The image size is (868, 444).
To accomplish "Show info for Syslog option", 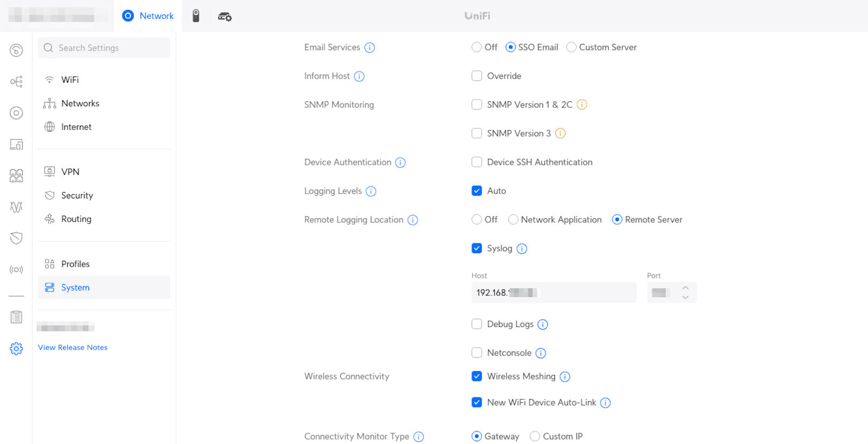I will click(x=522, y=249).
